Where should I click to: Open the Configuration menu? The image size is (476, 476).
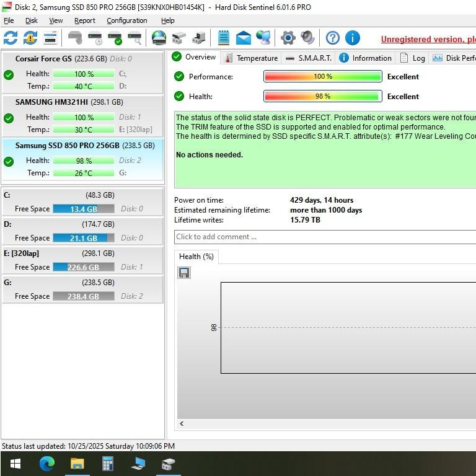click(126, 20)
